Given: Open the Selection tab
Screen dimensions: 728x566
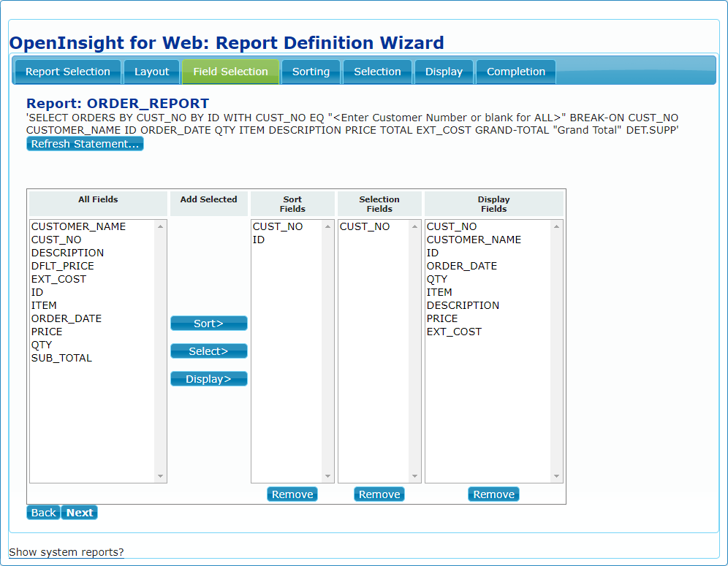Looking at the screenshot, I should [377, 72].
